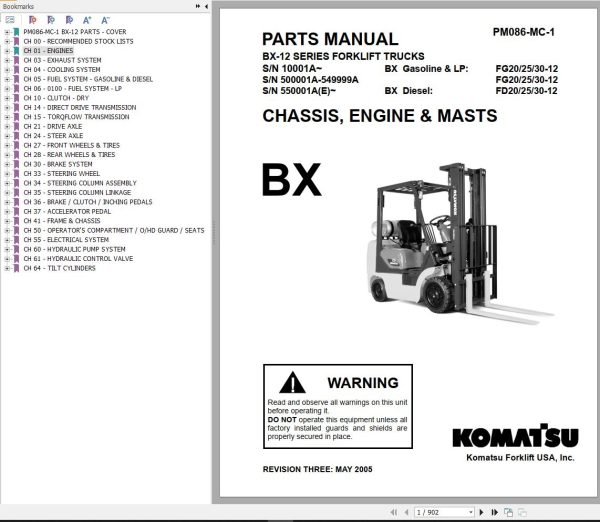
Task: Expand the PM086-MC-1 BX-12 PARTS - COVER node
Action: pyautogui.click(x=7, y=32)
